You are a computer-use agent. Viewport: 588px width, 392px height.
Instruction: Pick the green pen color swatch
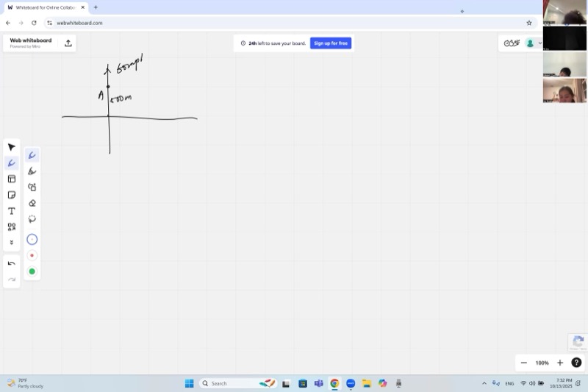pos(32,271)
